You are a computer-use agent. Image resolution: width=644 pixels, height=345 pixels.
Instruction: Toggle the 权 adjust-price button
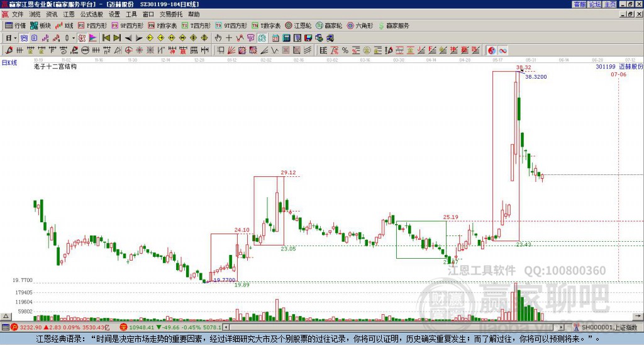point(82,38)
